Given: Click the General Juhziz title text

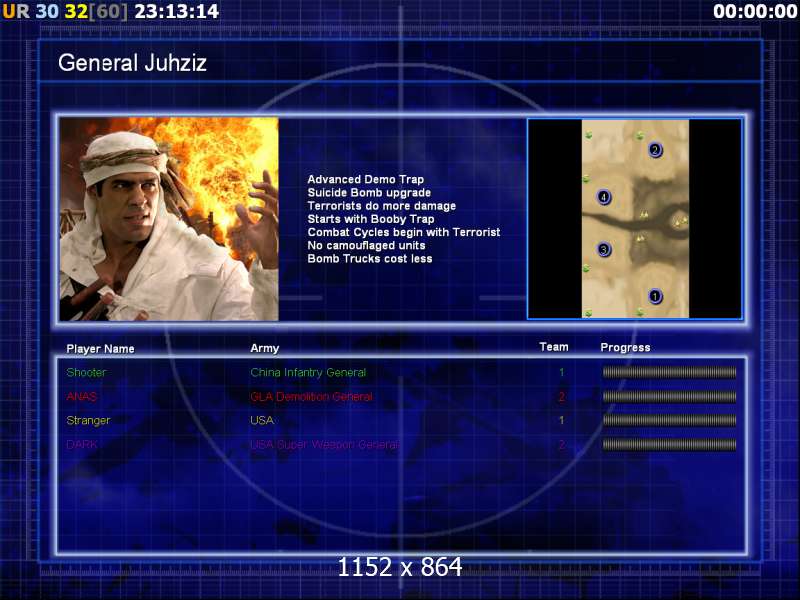Looking at the screenshot, I should click(x=133, y=63).
